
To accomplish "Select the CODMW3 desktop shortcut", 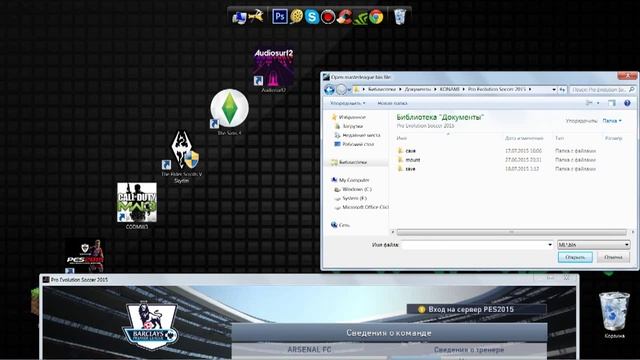I will pyautogui.click(x=137, y=206).
